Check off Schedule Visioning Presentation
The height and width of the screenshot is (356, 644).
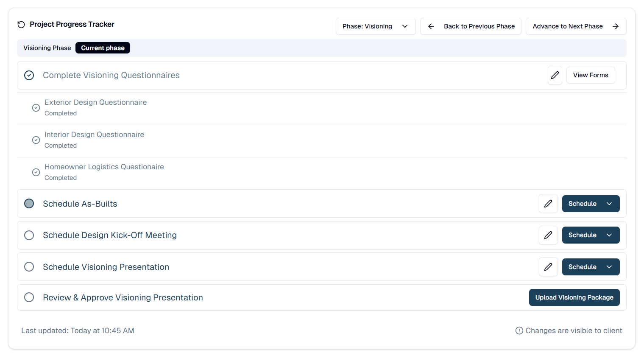(x=29, y=267)
